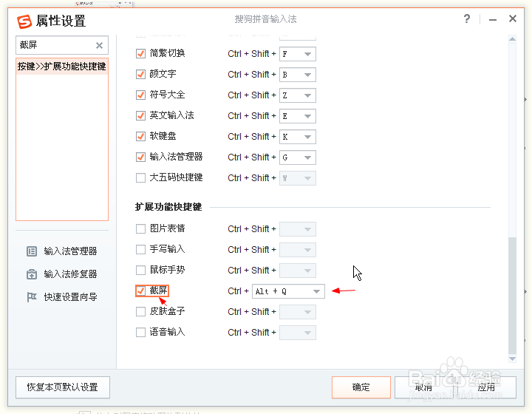Enable the 鼠标手势 checkbox
Screen dimensions: 532x414
(x=140, y=270)
